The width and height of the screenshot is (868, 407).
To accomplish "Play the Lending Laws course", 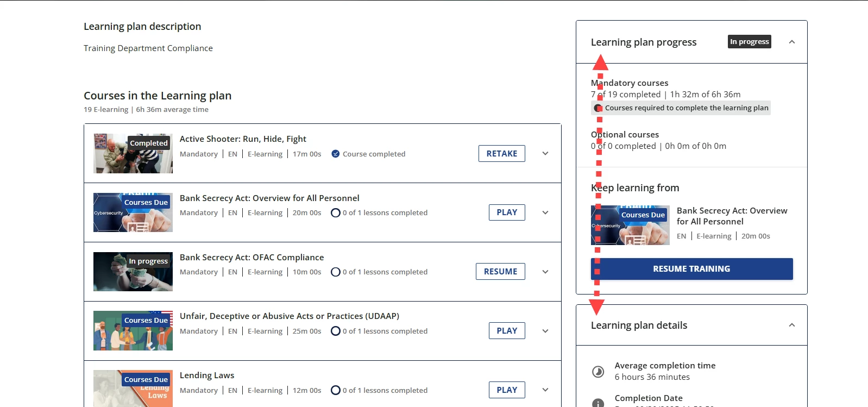I will coord(507,390).
